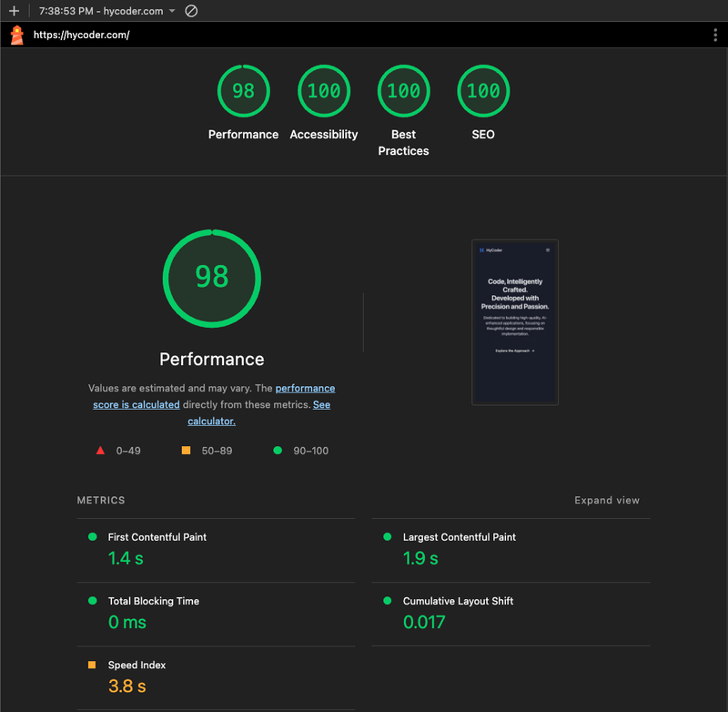
Task: Click the Performance gauge ring showing 98
Action: coord(212,278)
